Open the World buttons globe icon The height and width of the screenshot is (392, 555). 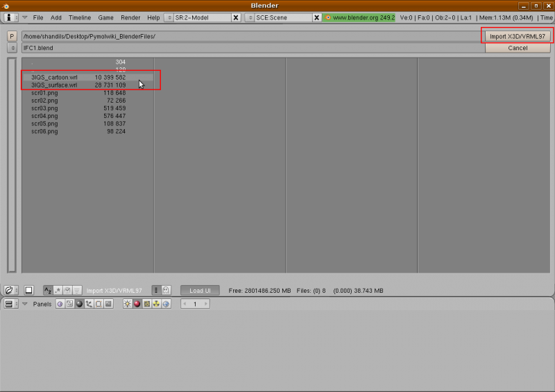click(166, 304)
